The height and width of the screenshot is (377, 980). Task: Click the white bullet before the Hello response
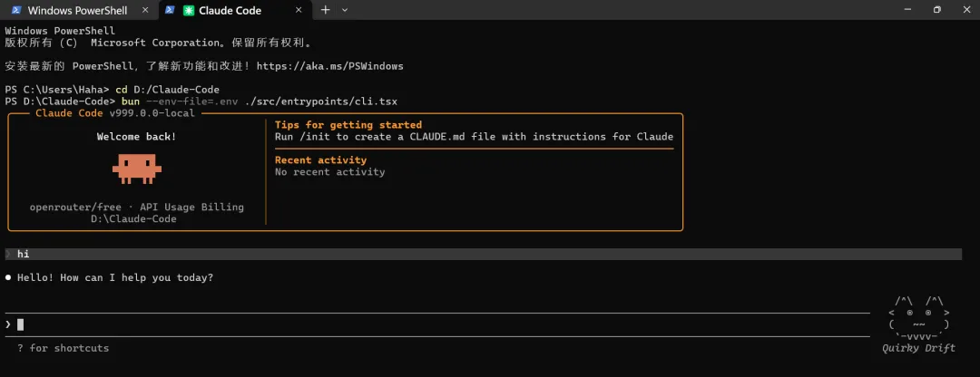pos(8,277)
